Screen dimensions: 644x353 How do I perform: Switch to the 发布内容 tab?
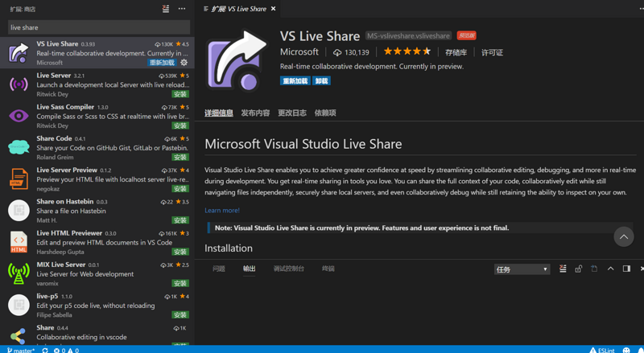pos(255,113)
